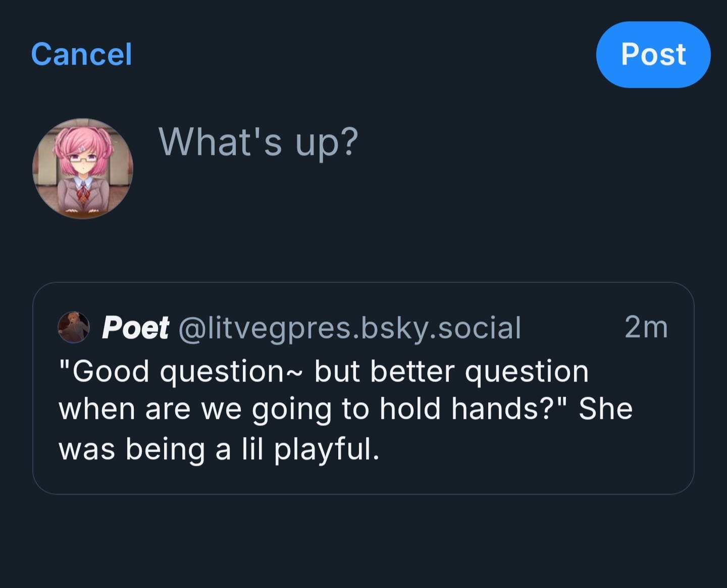Cancel the post draft
The height and width of the screenshot is (588, 727).
click(x=81, y=55)
